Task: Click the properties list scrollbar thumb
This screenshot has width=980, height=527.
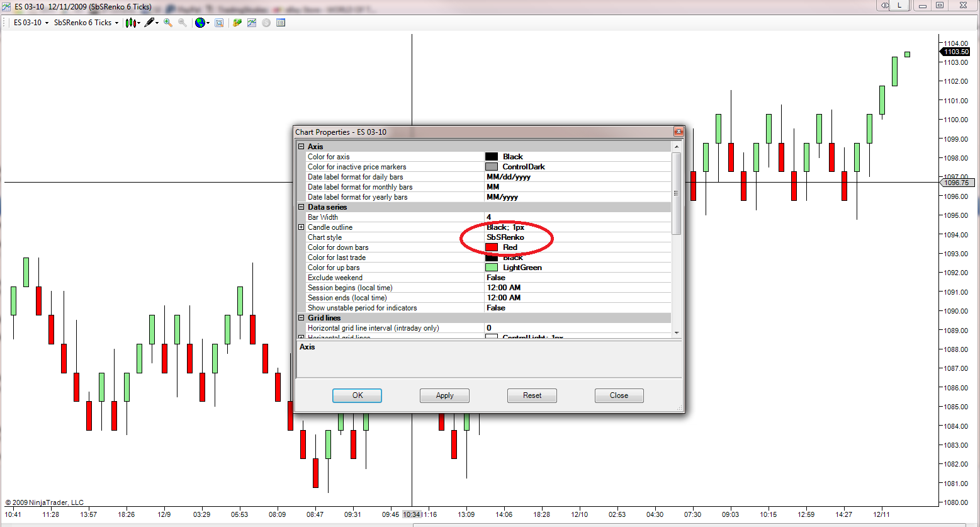Action: tap(677, 193)
